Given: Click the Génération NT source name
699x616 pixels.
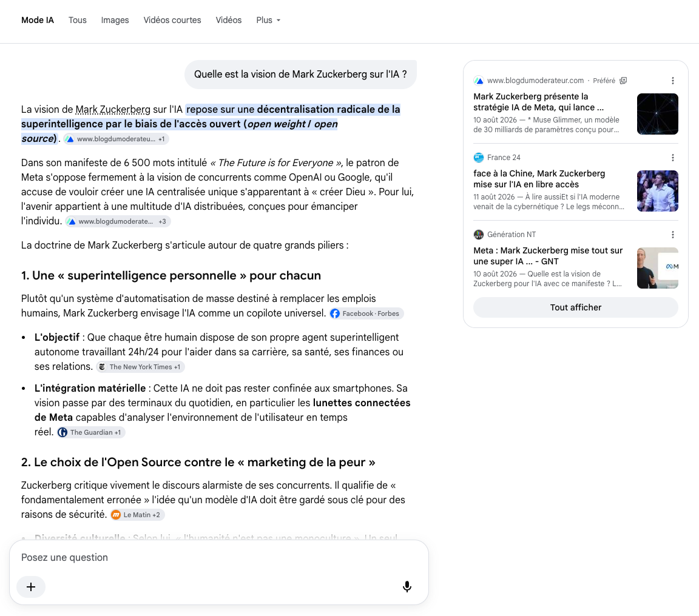Looking at the screenshot, I should [x=512, y=235].
